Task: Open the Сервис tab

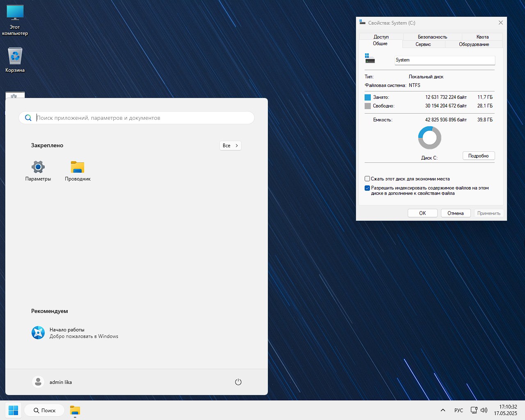Action: 423,44
